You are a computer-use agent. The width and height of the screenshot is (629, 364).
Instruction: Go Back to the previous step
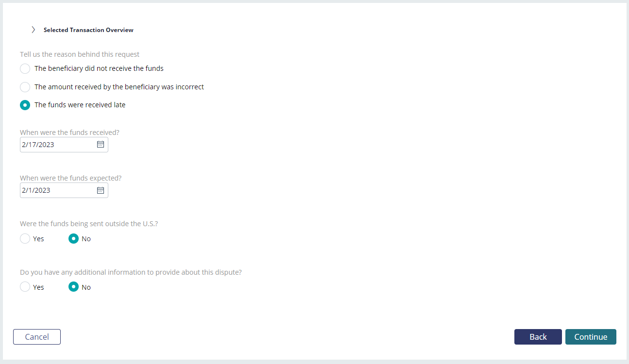pos(538,337)
